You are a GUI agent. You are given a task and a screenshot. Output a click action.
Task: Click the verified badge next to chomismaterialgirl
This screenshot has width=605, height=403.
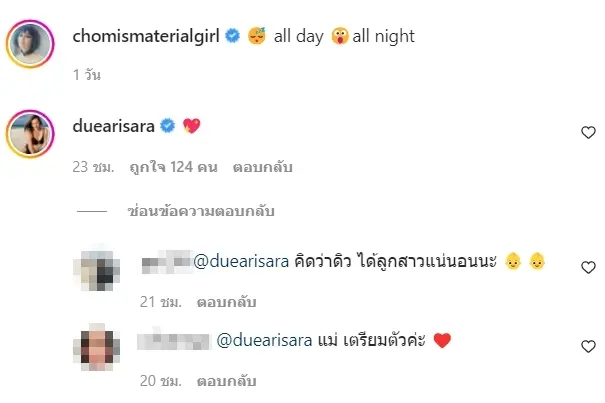[232, 36]
